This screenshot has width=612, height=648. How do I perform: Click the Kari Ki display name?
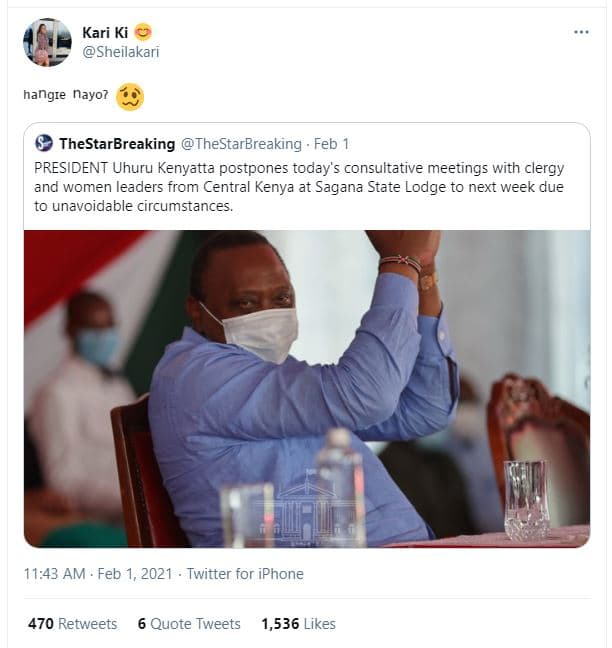[x=105, y=32]
